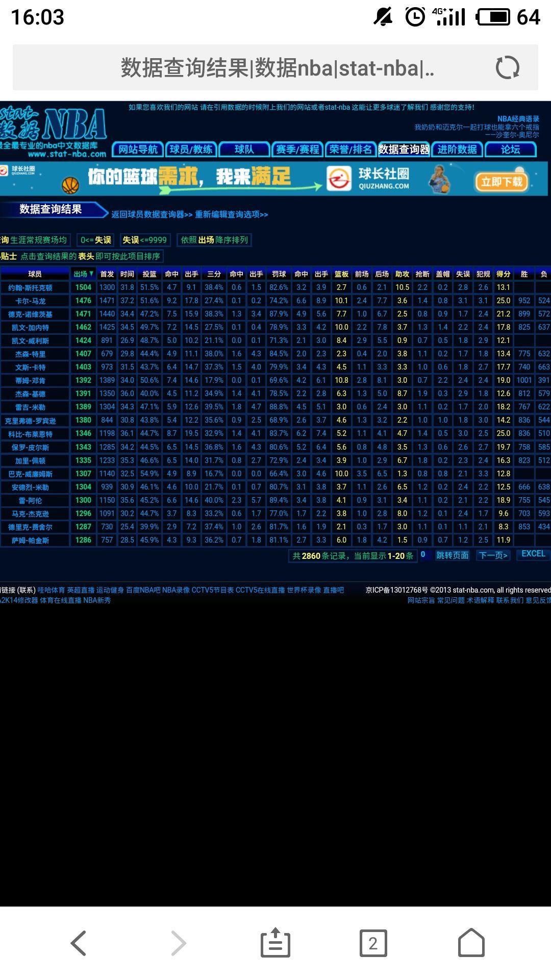Open 联系我们 footer link
Screen dimensions: 551x980
[510, 600]
